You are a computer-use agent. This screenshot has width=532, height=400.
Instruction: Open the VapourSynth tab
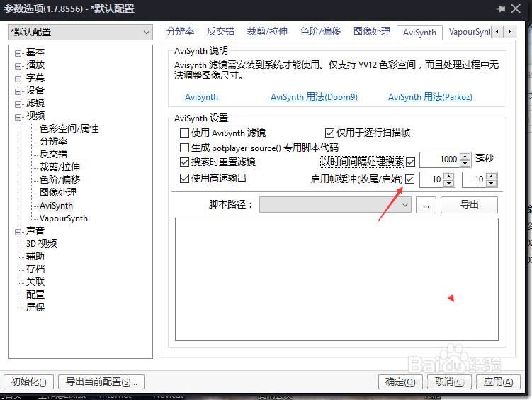(x=469, y=32)
